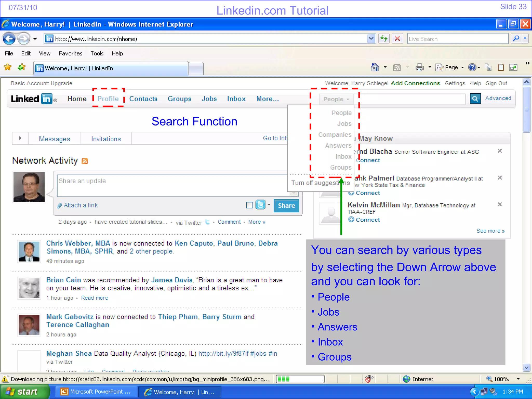
Task: Open the zoom level dropdown arrow
Action: click(518, 379)
